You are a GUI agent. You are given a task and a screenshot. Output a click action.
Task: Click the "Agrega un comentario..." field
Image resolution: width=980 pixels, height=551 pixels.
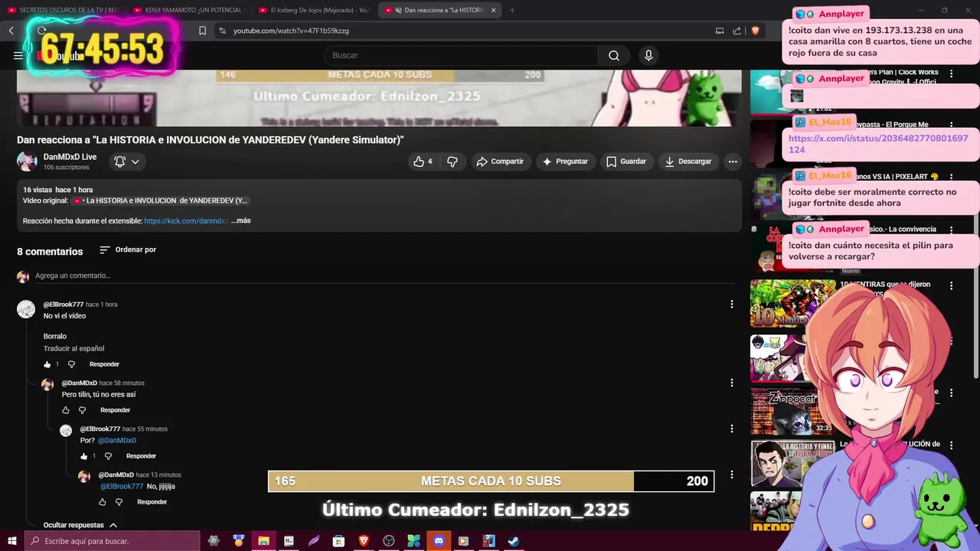[383, 275]
